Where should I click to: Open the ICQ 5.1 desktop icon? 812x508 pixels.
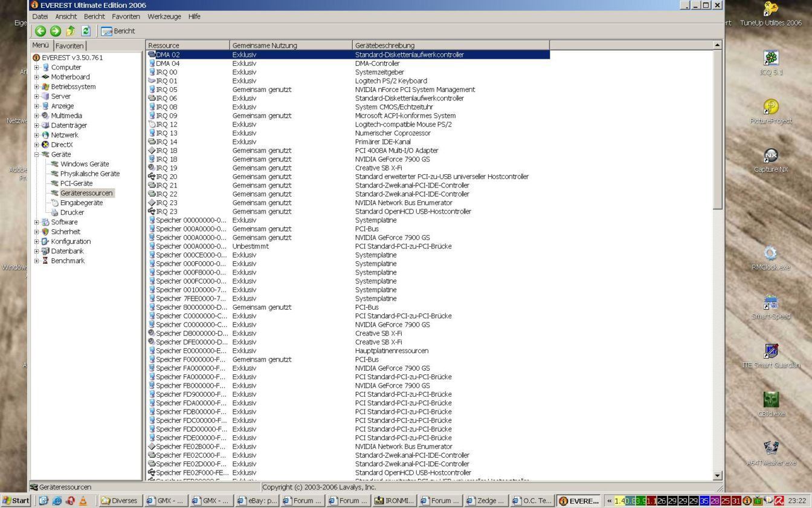click(x=771, y=63)
